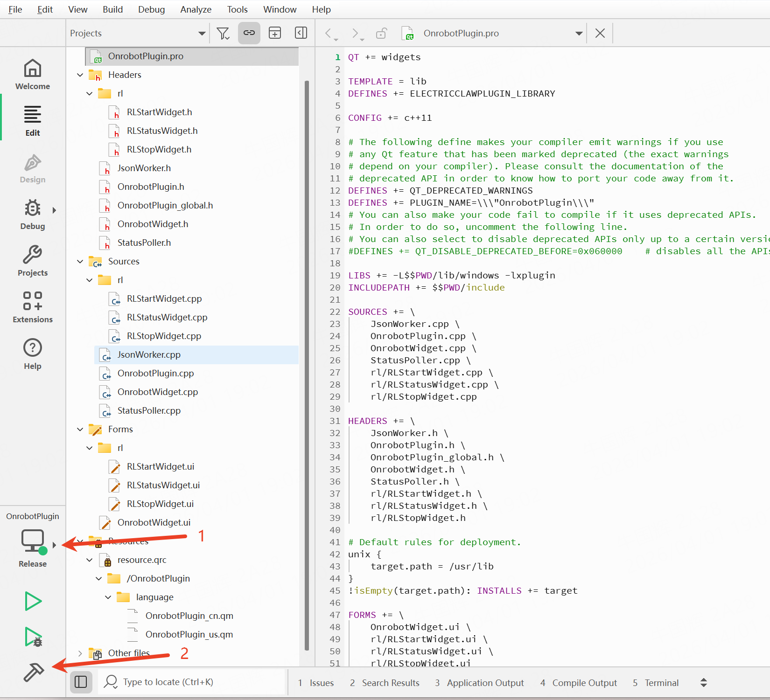
Task: Close the projects side panel view
Action: [x=301, y=33]
